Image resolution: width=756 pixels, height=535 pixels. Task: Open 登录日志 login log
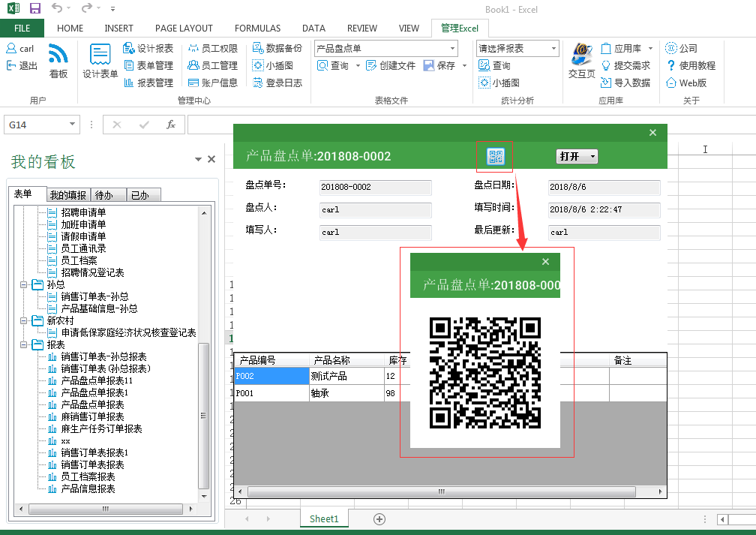(x=277, y=83)
